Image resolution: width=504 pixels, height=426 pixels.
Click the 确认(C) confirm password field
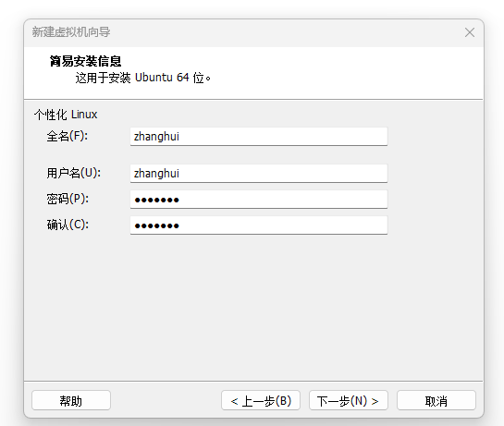tap(259, 225)
